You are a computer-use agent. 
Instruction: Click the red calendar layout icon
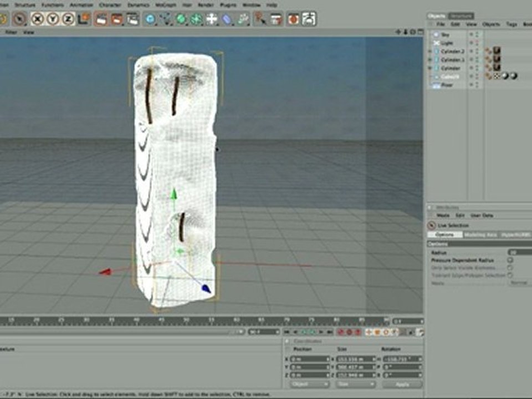pos(276,19)
